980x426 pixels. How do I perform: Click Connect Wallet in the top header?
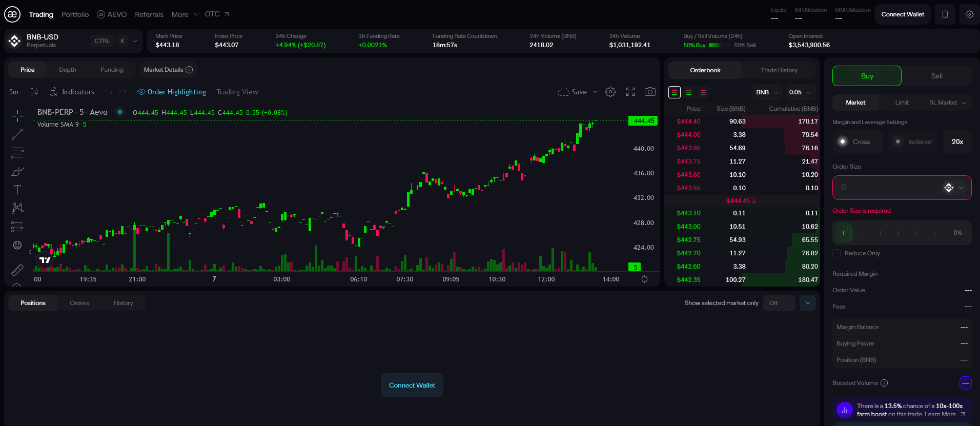903,14
